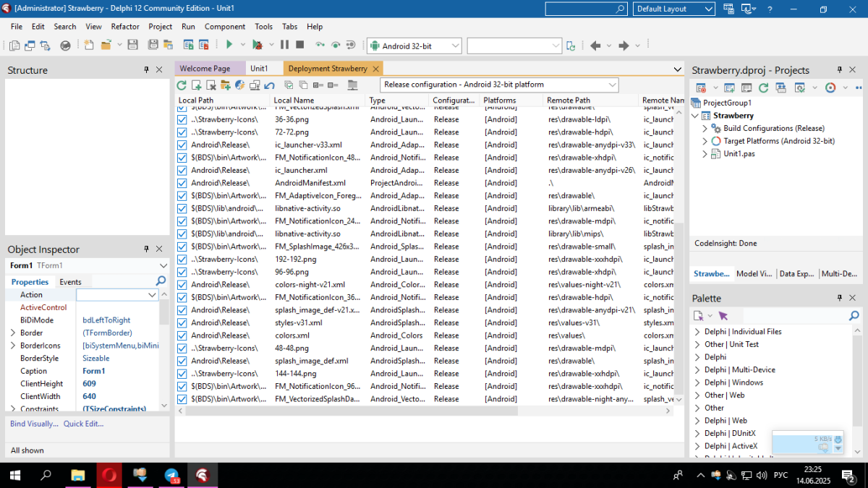Toggle checkbox for 48-48.png row
The width and height of the screenshot is (868, 488).
[x=182, y=348]
